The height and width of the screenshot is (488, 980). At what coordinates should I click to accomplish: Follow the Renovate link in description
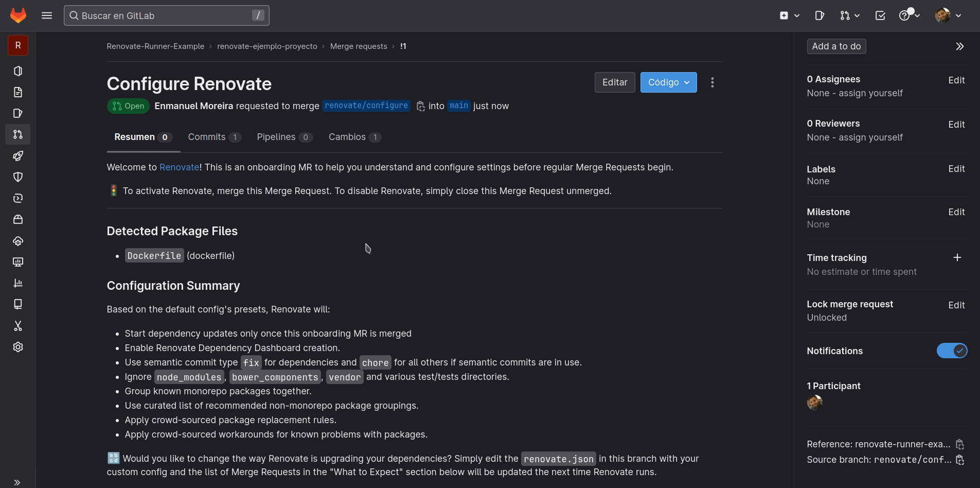point(179,167)
